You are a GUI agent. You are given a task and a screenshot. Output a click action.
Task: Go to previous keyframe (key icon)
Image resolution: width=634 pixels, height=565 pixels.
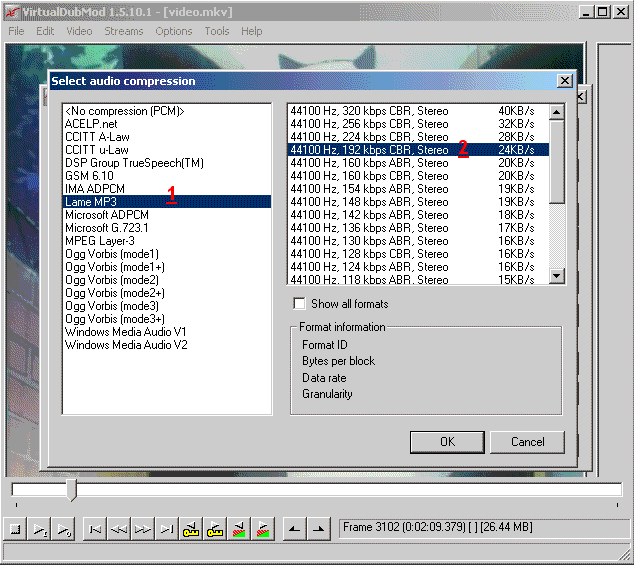[x=190, y=529]
